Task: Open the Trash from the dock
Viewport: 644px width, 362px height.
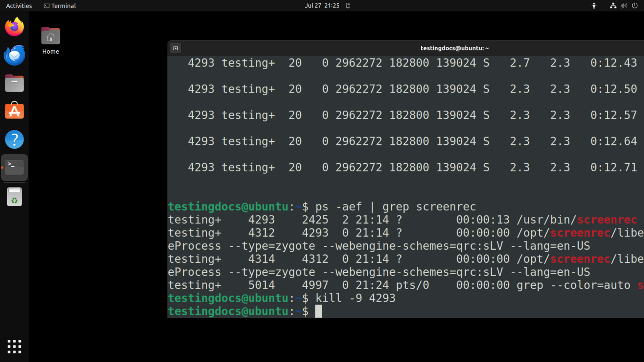Action: [x=14, y=197]
